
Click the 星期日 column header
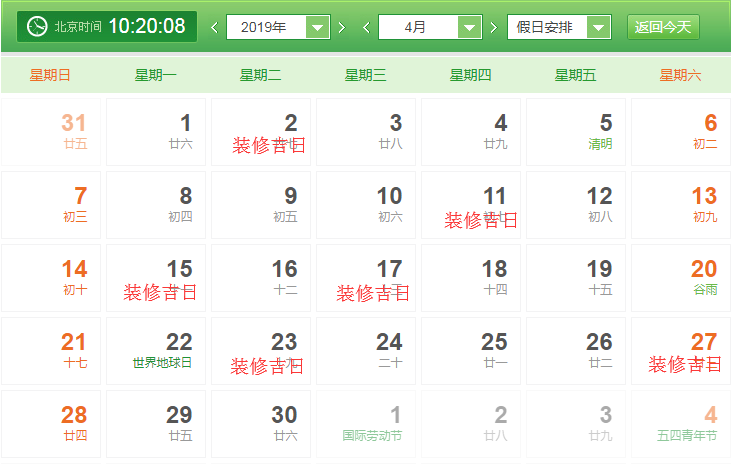[50, 75]
